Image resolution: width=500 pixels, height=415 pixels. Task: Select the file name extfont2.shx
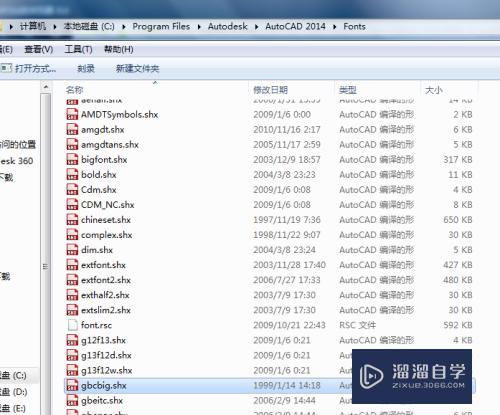(106, 280)
